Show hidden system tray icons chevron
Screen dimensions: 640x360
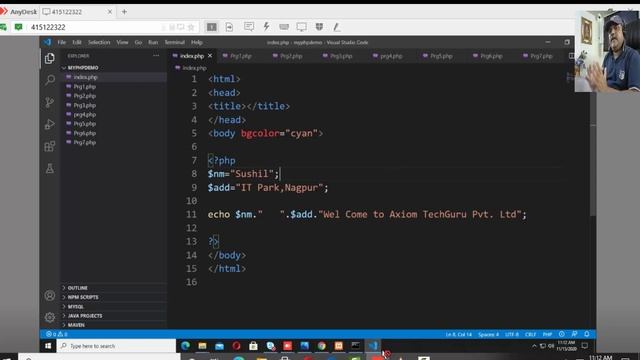pyautogui.click(x=534, y=346)
